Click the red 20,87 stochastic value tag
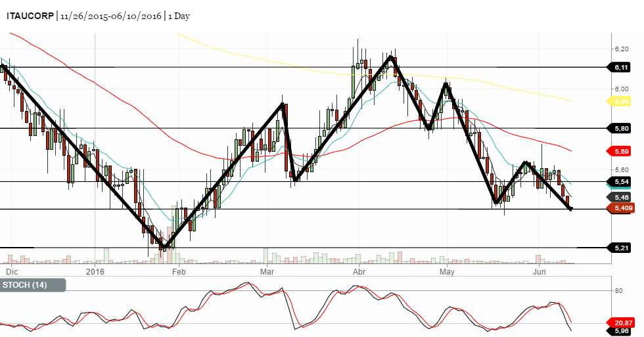This screenshot has width=644, height=337. click(x=620, y=323)
